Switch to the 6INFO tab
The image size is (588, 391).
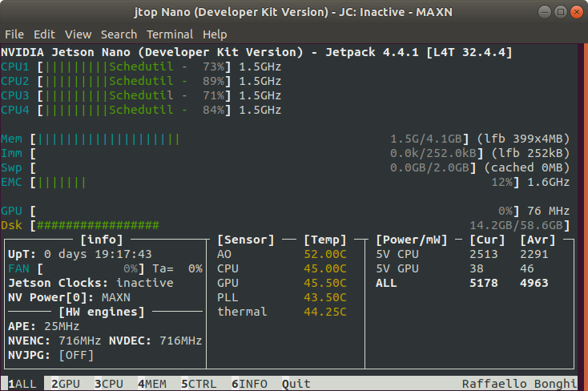(x=249, y=384)
